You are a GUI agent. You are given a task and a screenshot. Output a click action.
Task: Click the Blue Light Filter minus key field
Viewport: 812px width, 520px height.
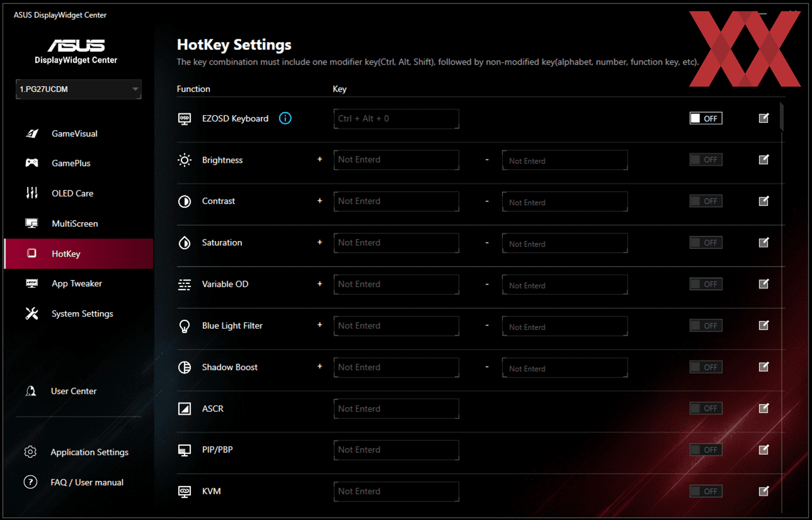(x=565, y=326)
